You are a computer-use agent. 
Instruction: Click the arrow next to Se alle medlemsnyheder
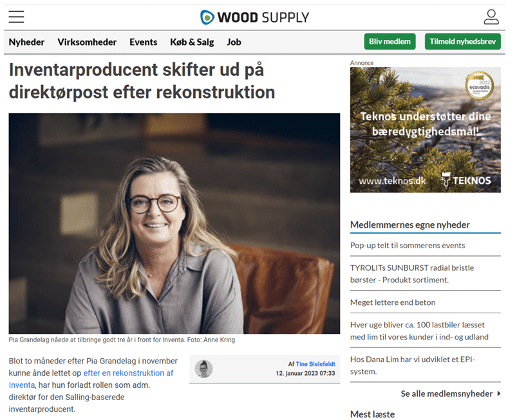(498, 394)
